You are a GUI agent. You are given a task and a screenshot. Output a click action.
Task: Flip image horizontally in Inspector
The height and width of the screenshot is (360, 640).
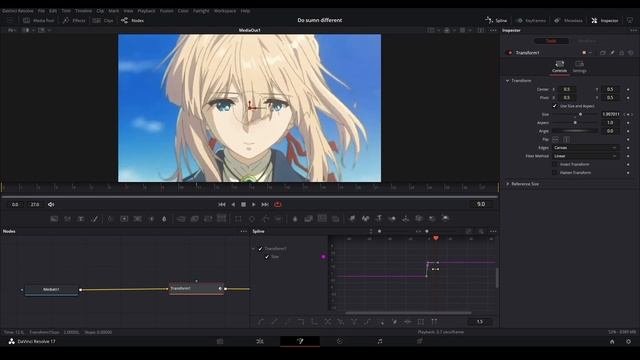[556, 140]
